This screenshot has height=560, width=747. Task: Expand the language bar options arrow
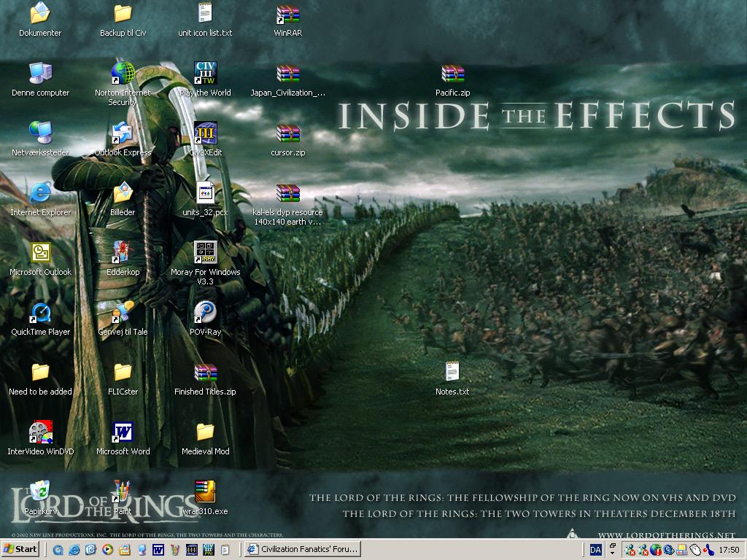613,553
